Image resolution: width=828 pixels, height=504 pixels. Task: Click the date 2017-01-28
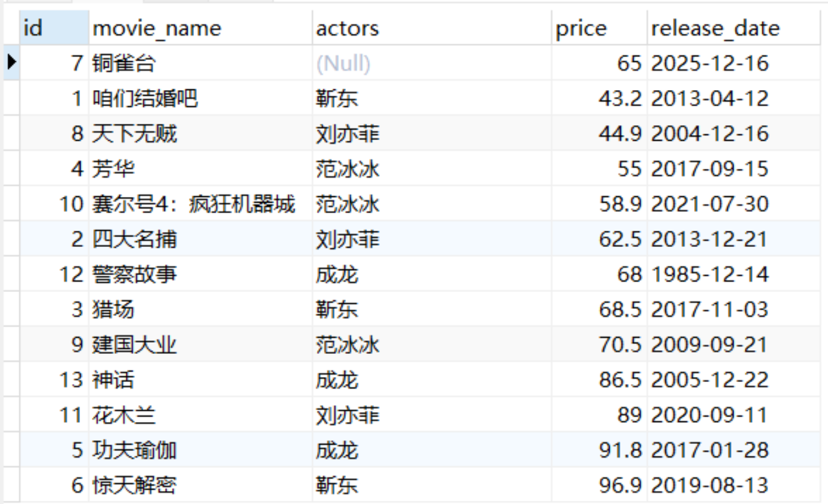[710, 450]
